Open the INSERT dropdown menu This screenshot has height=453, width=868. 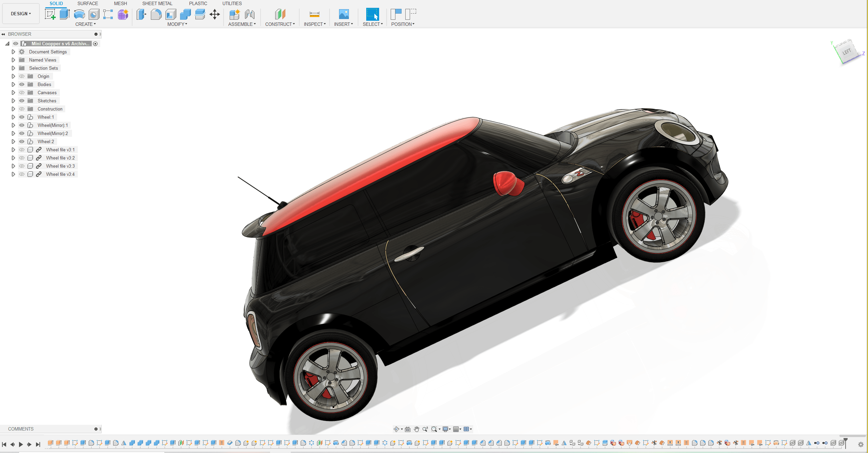[343, 24]
